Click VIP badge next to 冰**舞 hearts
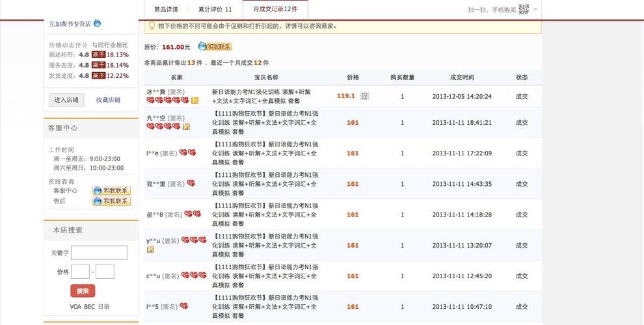This screenshot has height=325, width=644. tap(195, 100)
